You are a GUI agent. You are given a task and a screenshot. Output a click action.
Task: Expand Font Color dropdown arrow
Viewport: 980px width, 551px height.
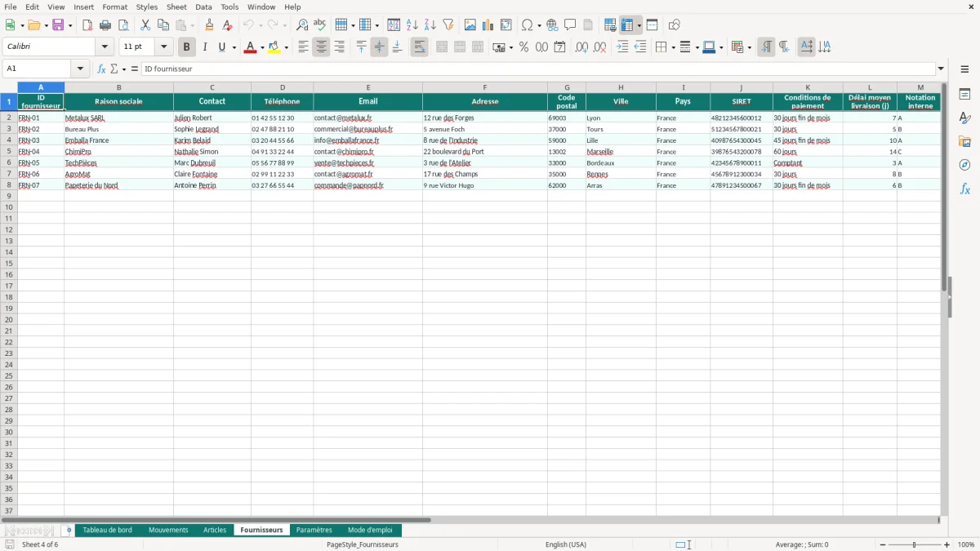click(x=261, y=47)
